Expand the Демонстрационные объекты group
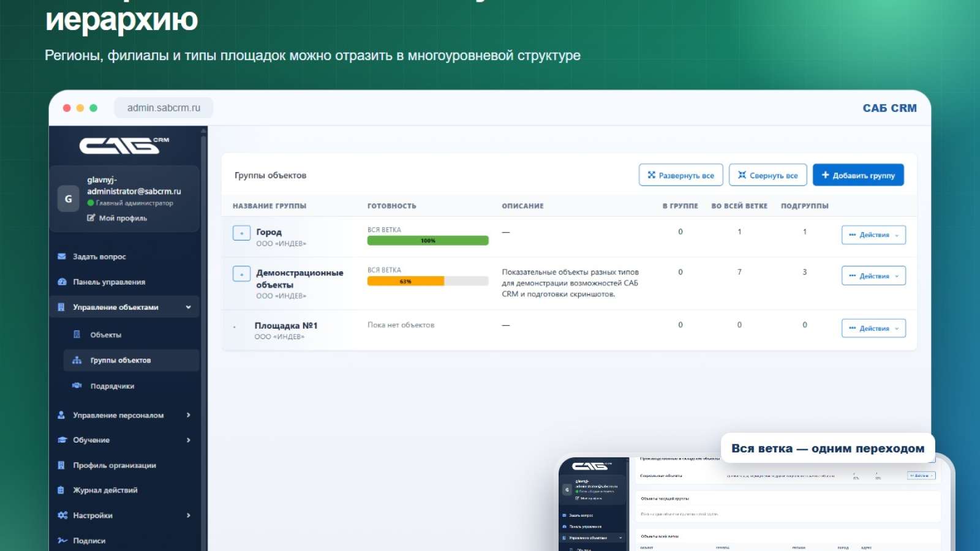980x551 pixels. pos(241,274)
